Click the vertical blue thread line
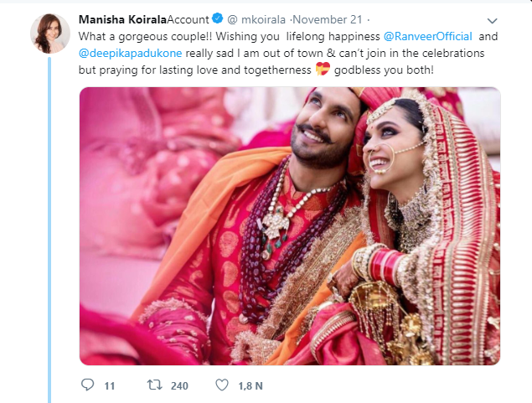 [49, 226]
